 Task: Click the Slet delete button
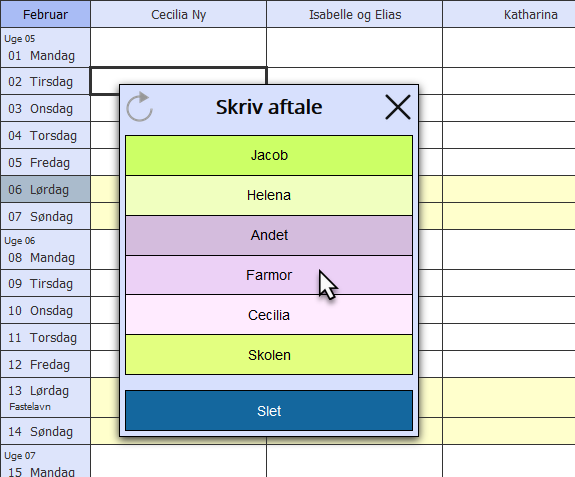(269, 411)
